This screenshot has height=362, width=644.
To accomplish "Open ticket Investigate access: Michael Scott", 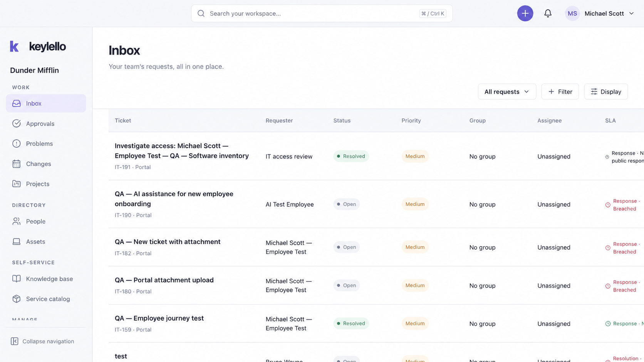I will click(182, 151).
